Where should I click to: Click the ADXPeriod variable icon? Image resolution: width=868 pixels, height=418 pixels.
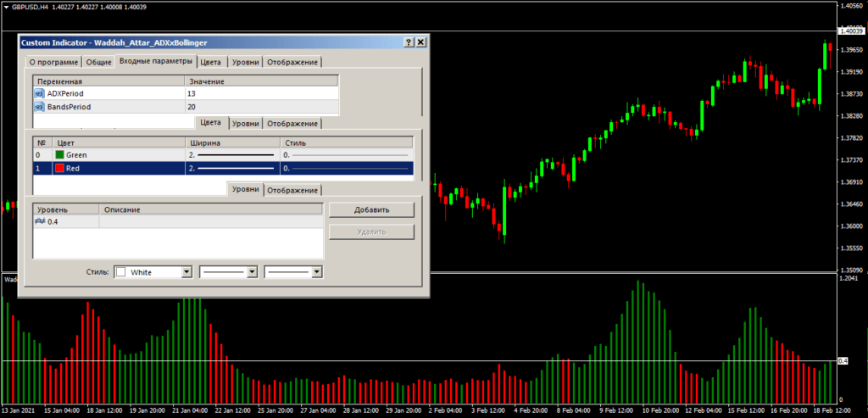39,93
